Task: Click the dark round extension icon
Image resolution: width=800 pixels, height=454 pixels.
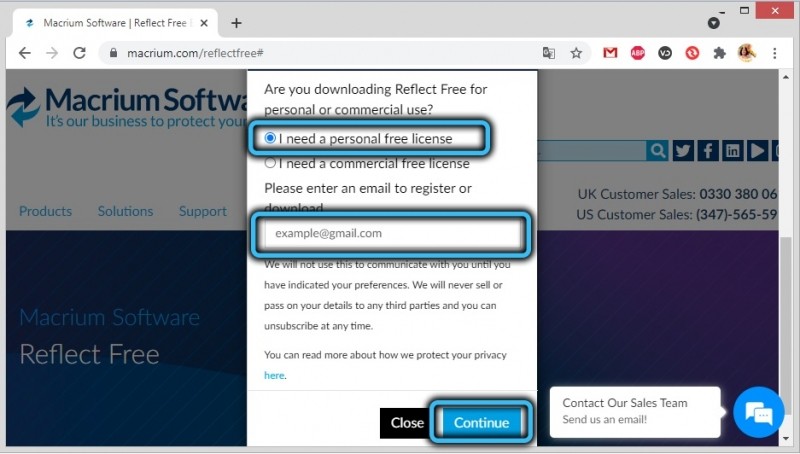Action: click(x=665, y=53)
